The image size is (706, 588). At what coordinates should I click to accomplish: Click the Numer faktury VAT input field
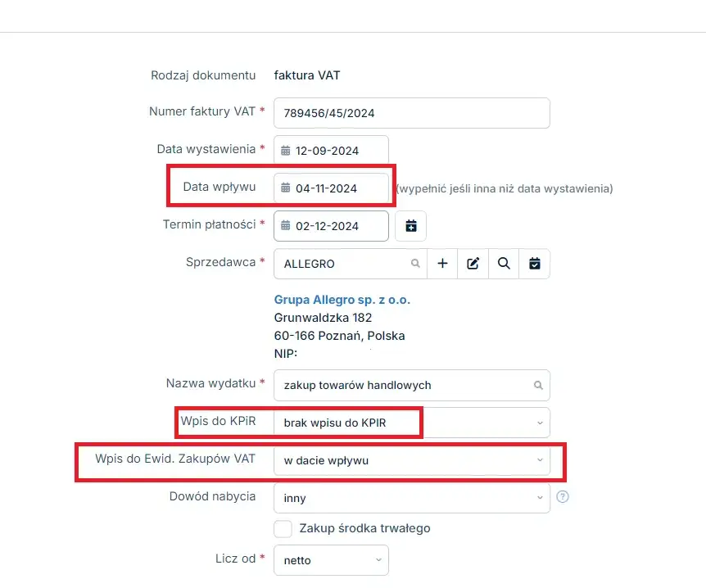411,113
